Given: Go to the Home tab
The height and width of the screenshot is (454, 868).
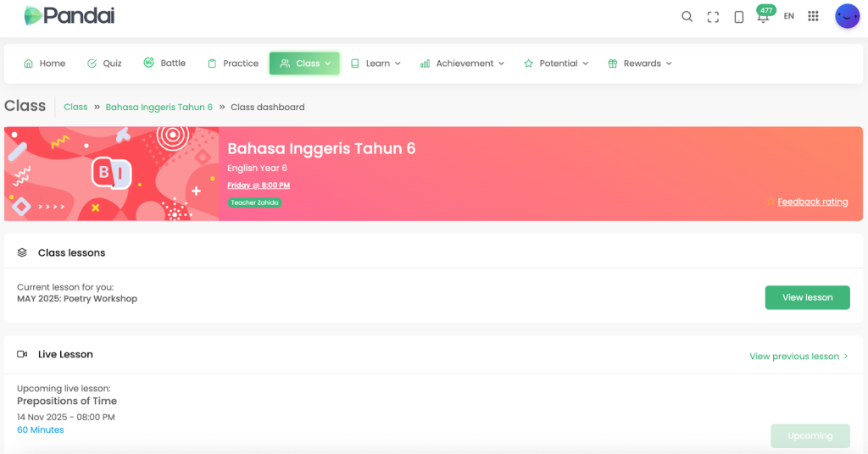Looking at the screenshot, I should pos(44,64).
